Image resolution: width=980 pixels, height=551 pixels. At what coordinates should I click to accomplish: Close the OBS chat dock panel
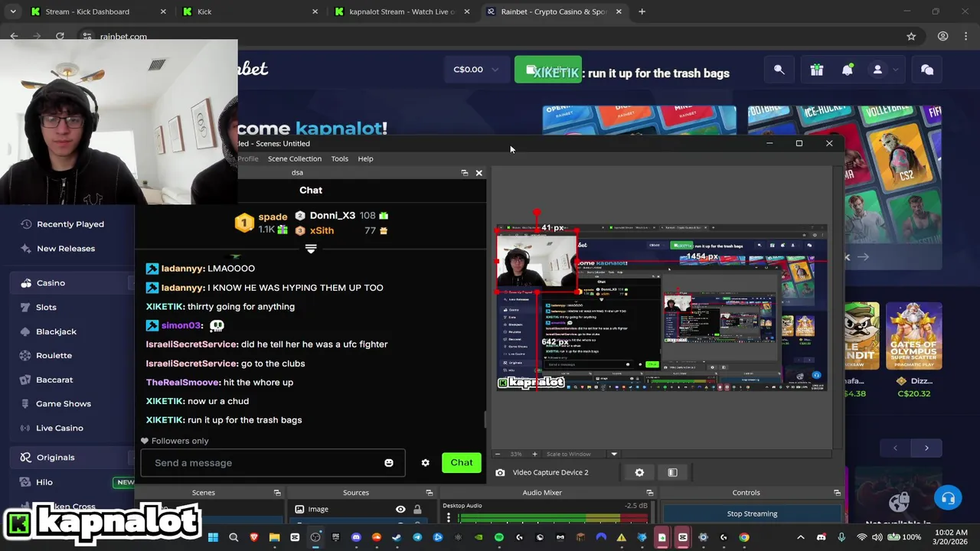(x=479, y=173)
